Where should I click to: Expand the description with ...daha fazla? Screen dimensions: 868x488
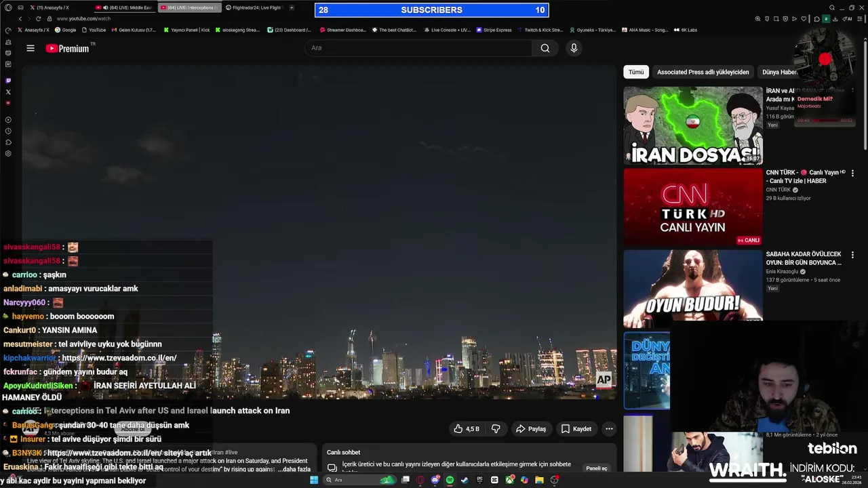pos(296,469)
